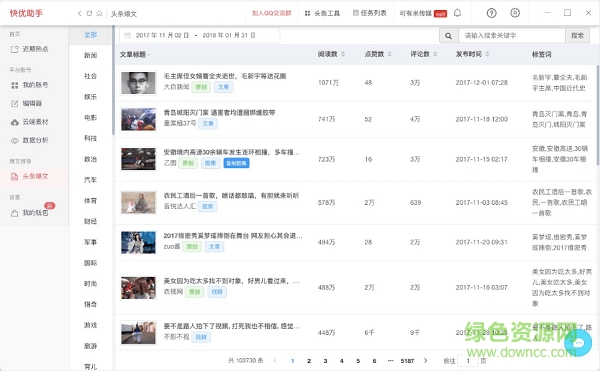Open 我的钱包 in the sidebar
This screenshot has height=371, width=600.
click(x=30, y=213)
